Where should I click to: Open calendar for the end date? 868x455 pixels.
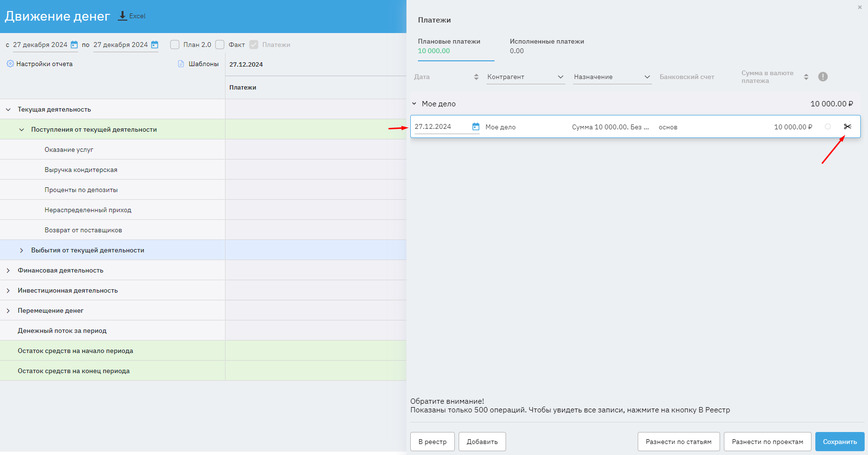click(x=155, y=45)
